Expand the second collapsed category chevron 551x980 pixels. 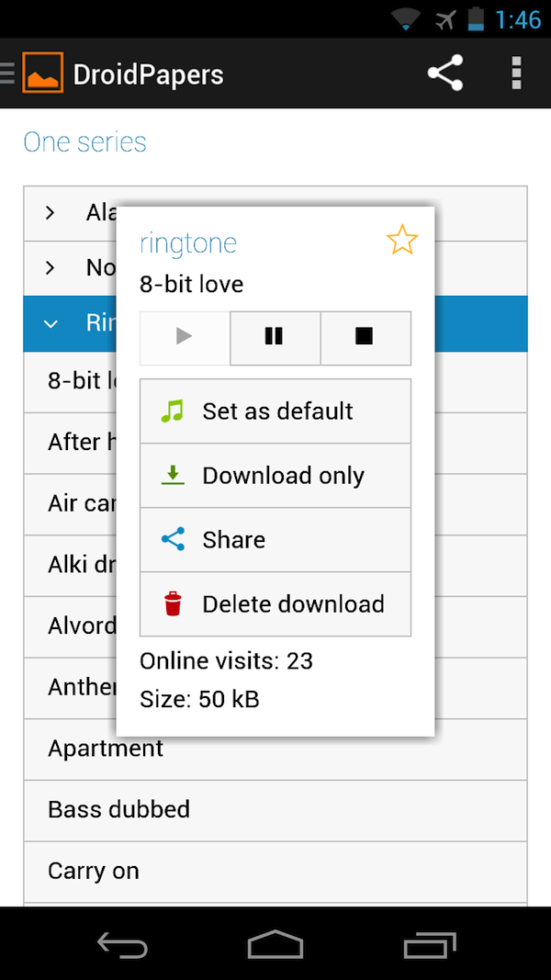[51, 268]
